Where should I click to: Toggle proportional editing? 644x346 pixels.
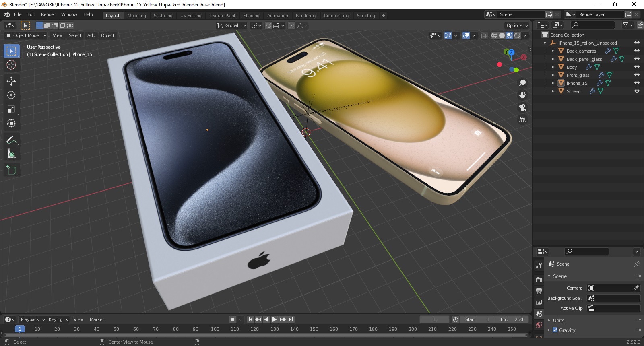[291, 25]
